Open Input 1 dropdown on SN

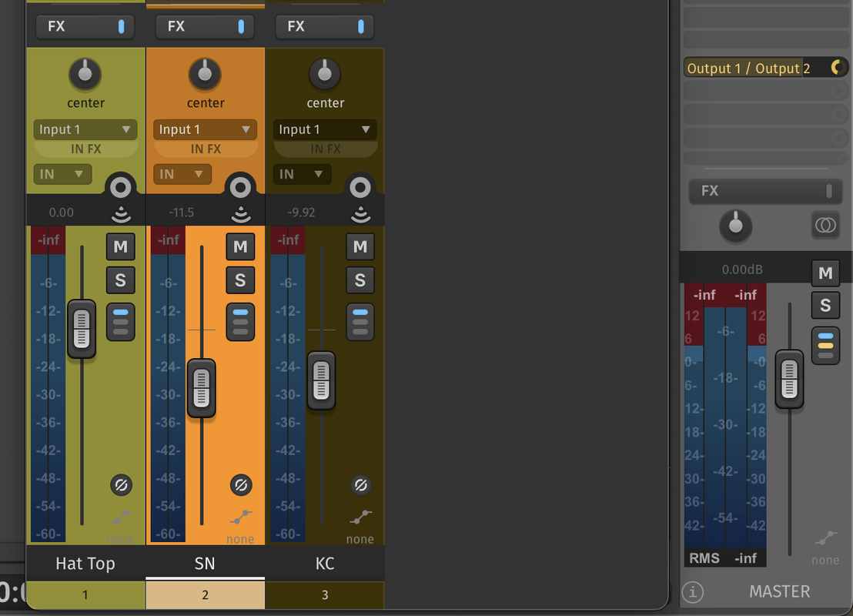pyautogui.click(x=205, y=129)
